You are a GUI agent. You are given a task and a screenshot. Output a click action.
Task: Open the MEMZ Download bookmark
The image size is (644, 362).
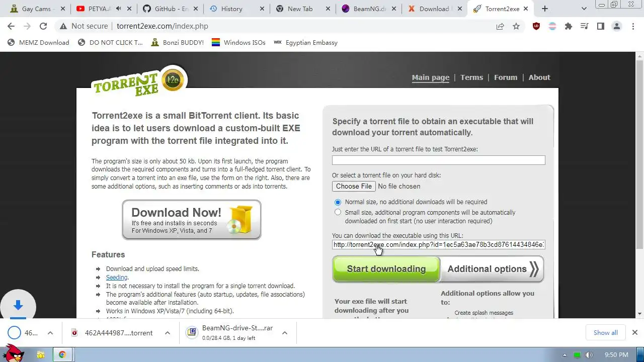click(x=38, y=43)
